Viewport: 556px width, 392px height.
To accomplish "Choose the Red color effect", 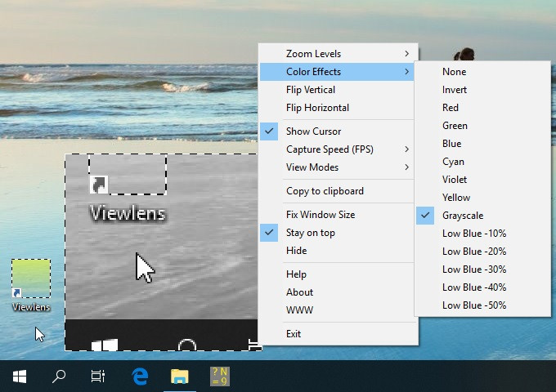I will (x=482, y=108).
